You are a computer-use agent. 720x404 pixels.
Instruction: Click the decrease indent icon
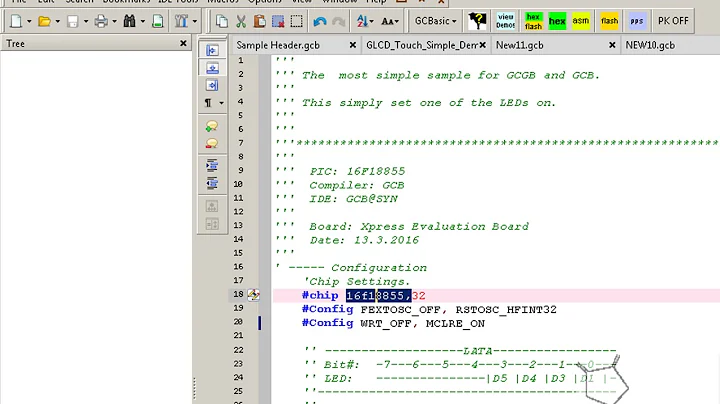tap(212, 184)
